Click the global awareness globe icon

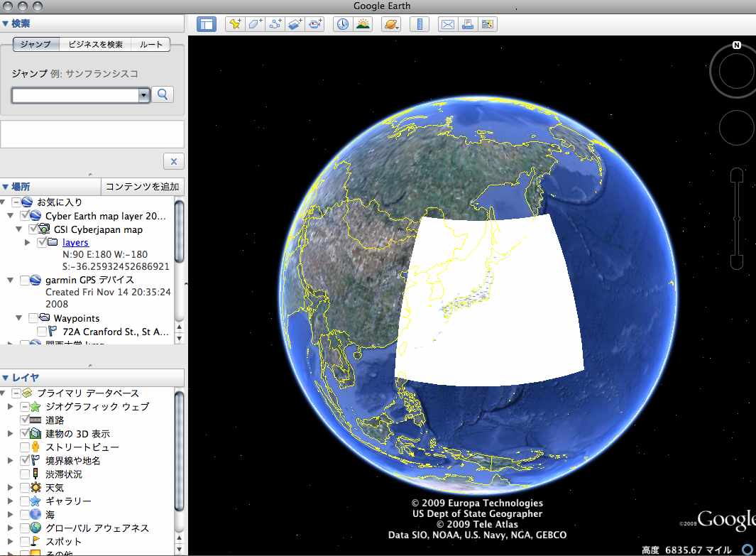pos(35,528)
